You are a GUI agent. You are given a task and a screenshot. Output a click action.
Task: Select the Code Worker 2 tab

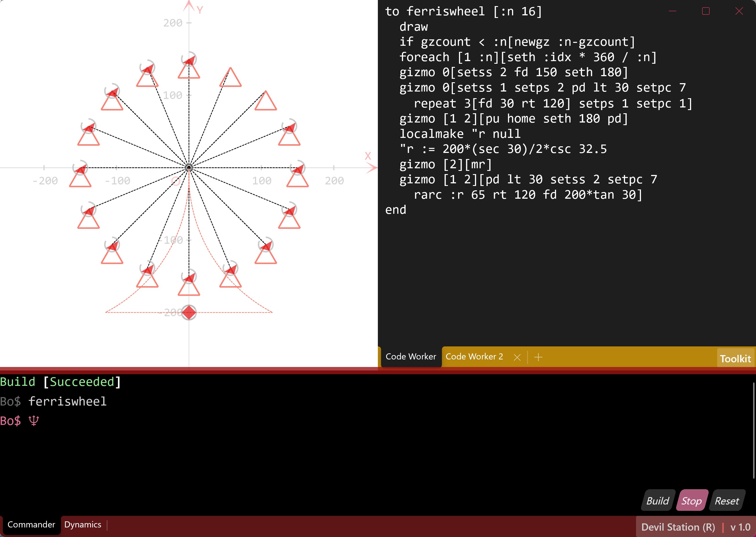tap(474, 357)
